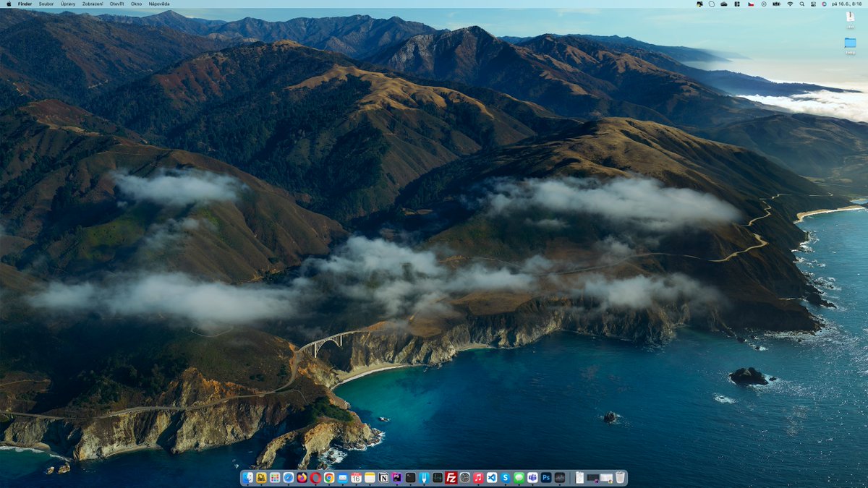This screenshot has height=488, width=868.
Task: Open Visual Studio Code from the dock
Action: tap(492, 478)
